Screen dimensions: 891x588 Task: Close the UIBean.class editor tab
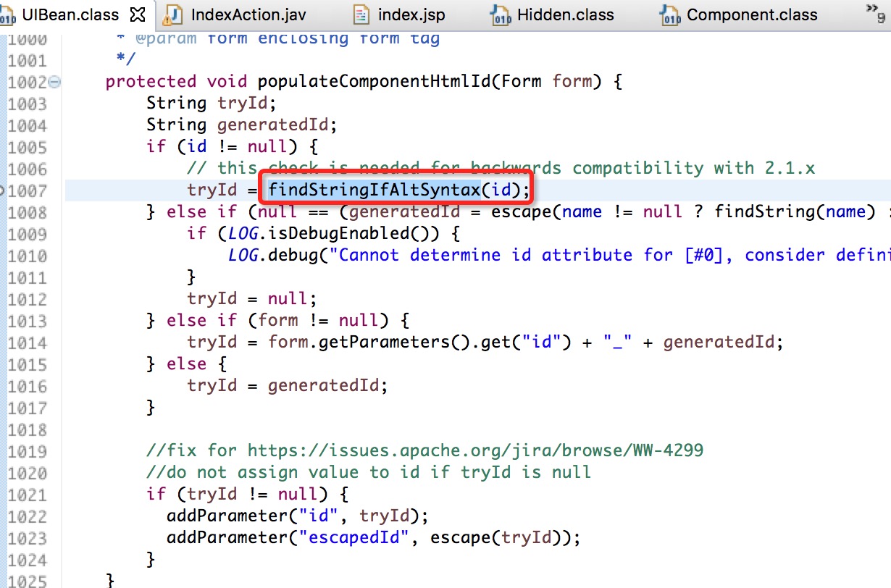pos(139,14)
